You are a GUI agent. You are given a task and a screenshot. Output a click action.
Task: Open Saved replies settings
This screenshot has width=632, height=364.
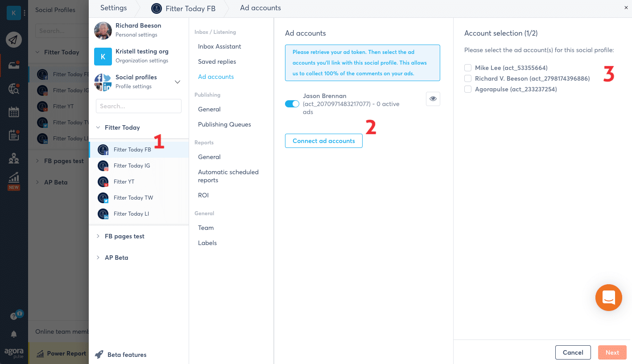217,61
